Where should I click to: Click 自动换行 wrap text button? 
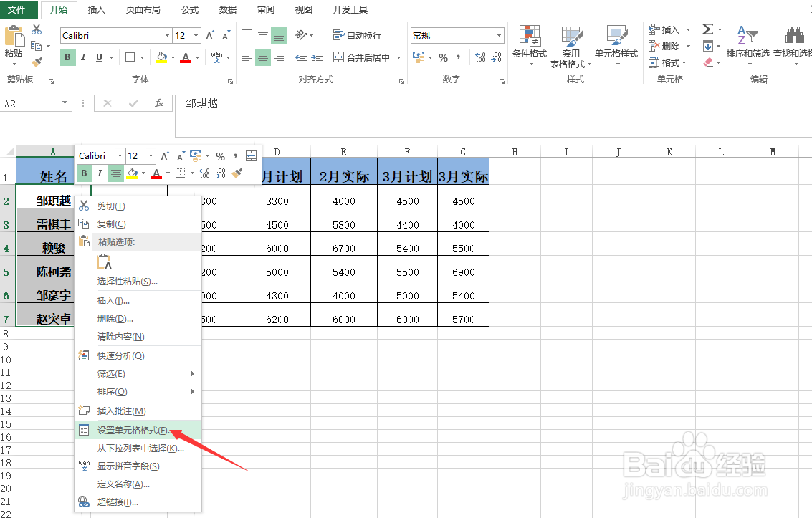(x=358, y=35)
